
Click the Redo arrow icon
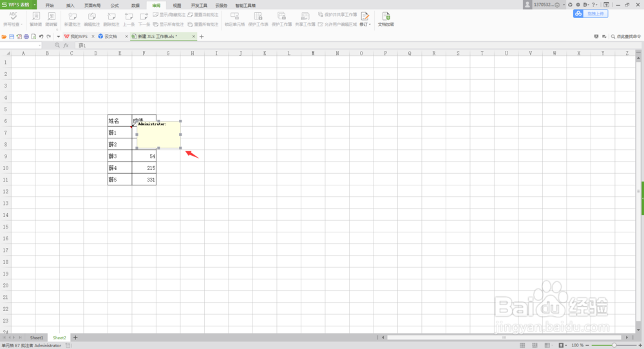point(48,37)
